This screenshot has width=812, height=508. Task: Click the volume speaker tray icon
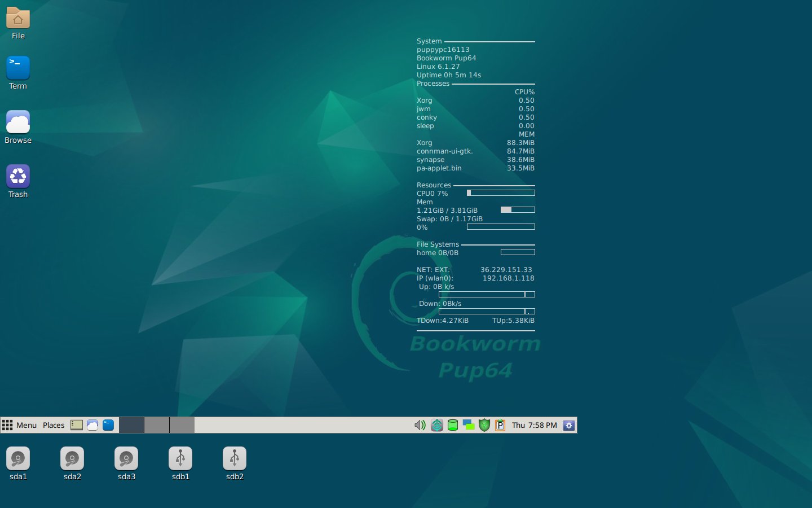(x=420, y=425)
